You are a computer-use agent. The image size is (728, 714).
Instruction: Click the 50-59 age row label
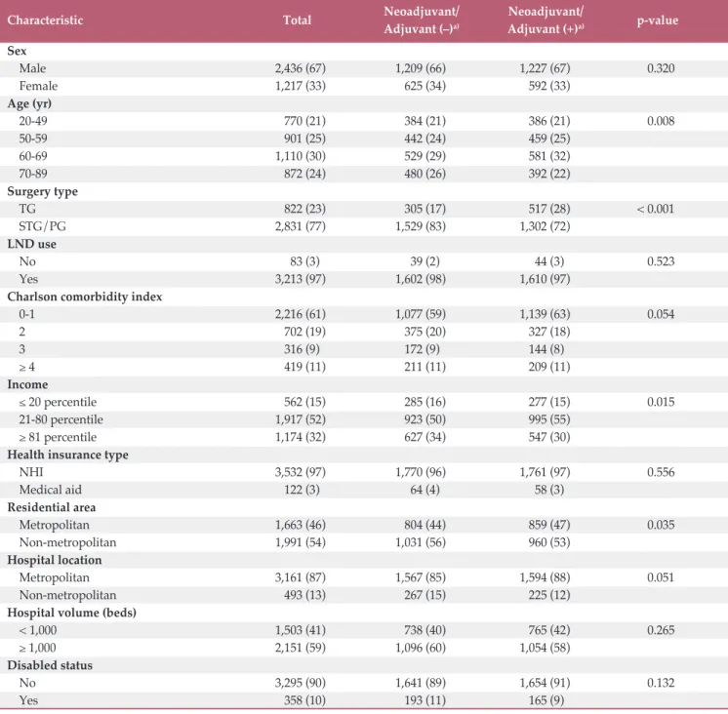coord(33,139)
